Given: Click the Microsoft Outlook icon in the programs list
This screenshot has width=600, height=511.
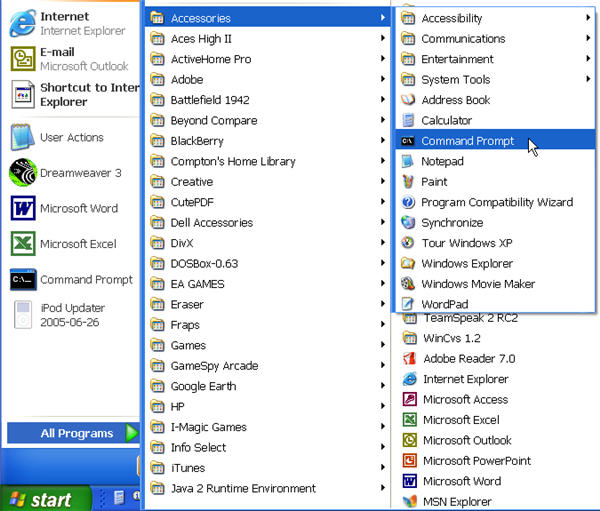Looking at the screenshot, I should tap(409, 440).
